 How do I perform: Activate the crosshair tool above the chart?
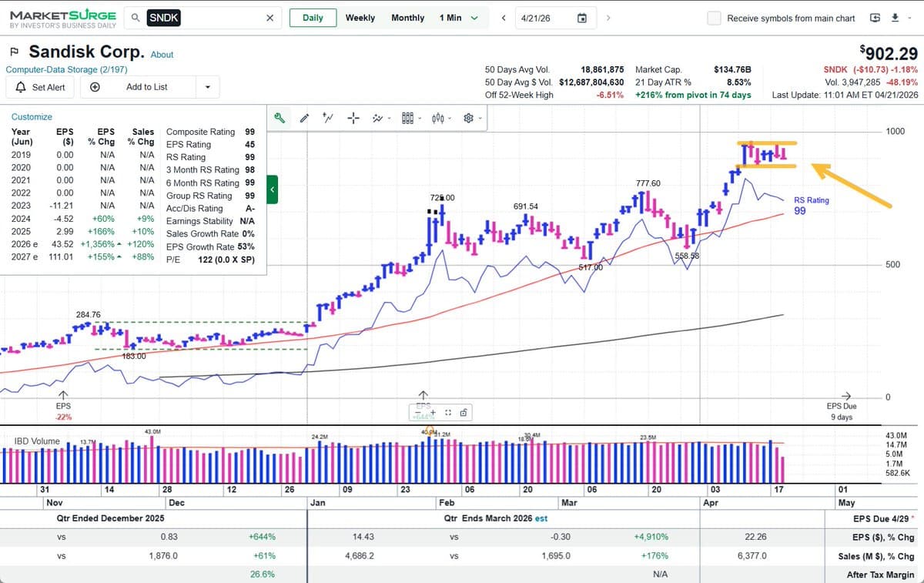click(353, 117)
